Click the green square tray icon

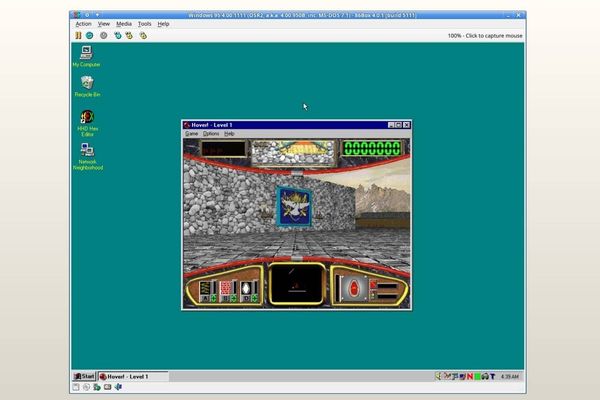tap(478, 377)
